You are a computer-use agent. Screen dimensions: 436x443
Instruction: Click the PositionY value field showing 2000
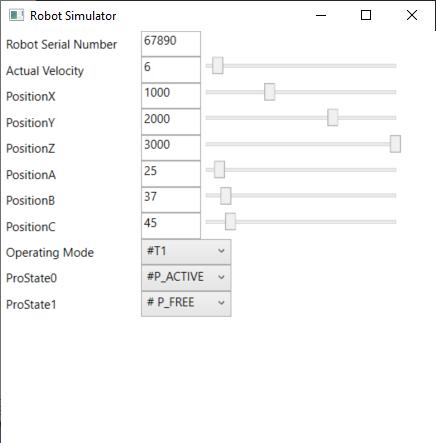[x=171, y=122]
